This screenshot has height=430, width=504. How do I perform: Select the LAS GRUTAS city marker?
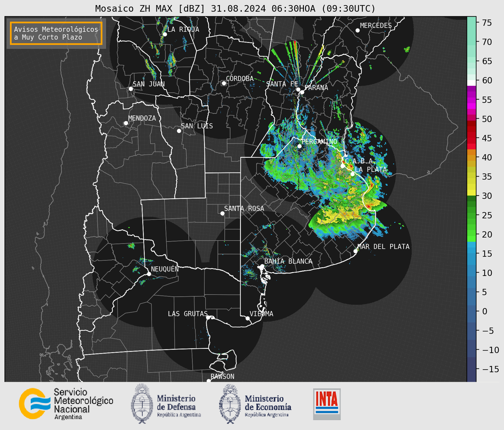pyautogui.click(x=208, y=318)
